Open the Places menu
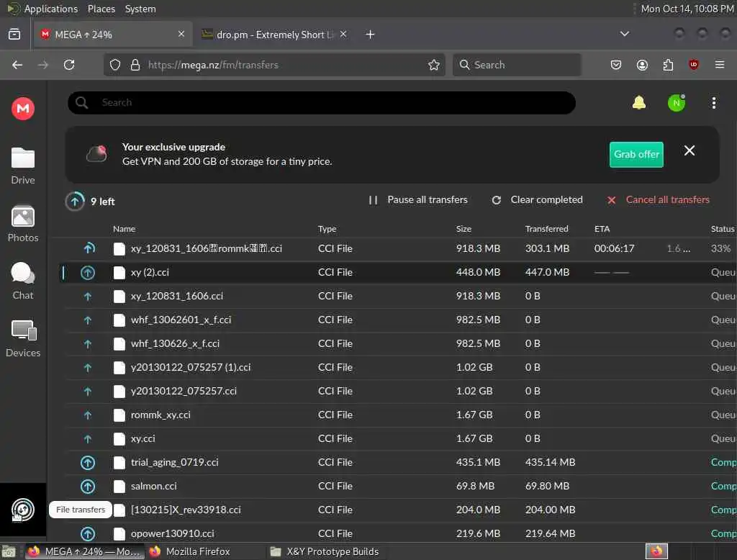This screenshot has height=560, width=737. (101, 9)
